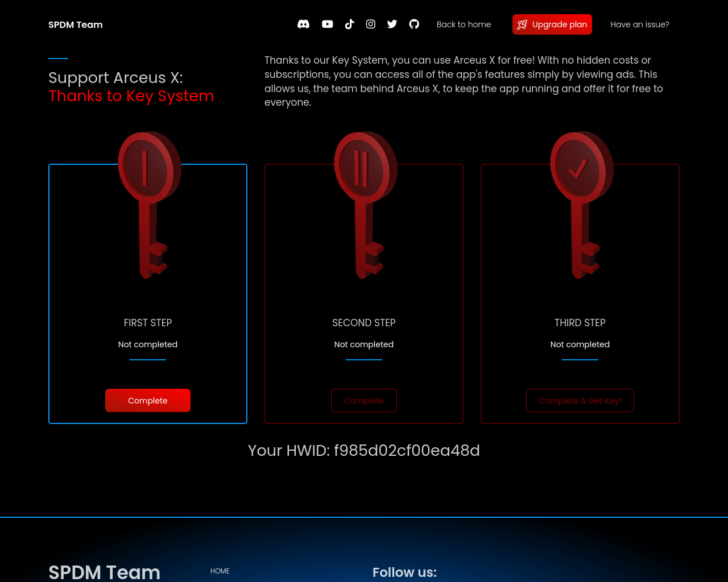Click the footer SPDM Team title
Screen dimensions: 728x582
coord(105,572)
